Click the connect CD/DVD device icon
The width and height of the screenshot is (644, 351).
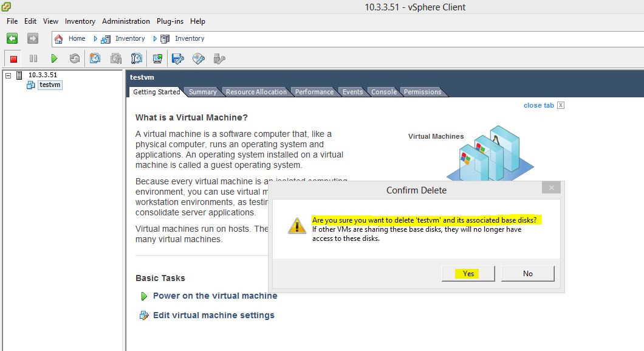(199, 59)
